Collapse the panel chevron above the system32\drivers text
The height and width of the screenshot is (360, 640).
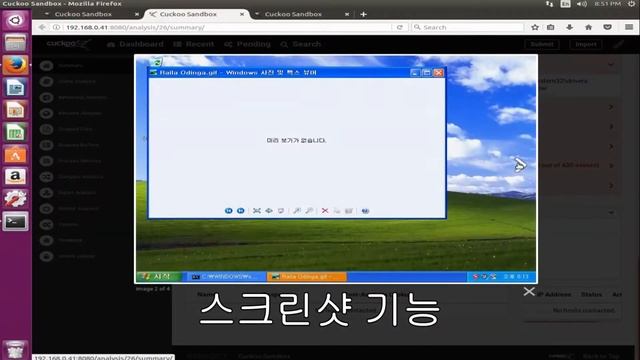[611, 64]
